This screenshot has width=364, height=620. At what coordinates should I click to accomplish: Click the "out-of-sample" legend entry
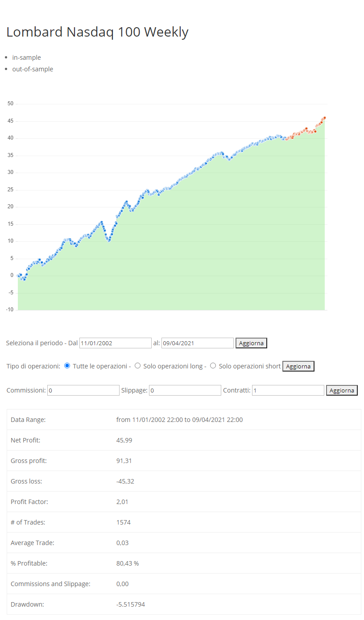(x=33, y=69)
